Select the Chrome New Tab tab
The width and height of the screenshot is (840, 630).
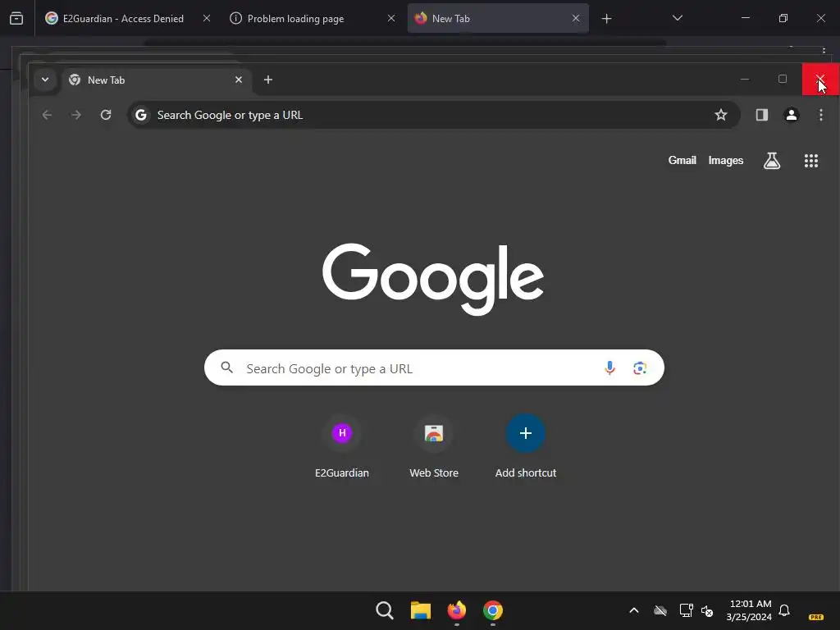point(155,80)
